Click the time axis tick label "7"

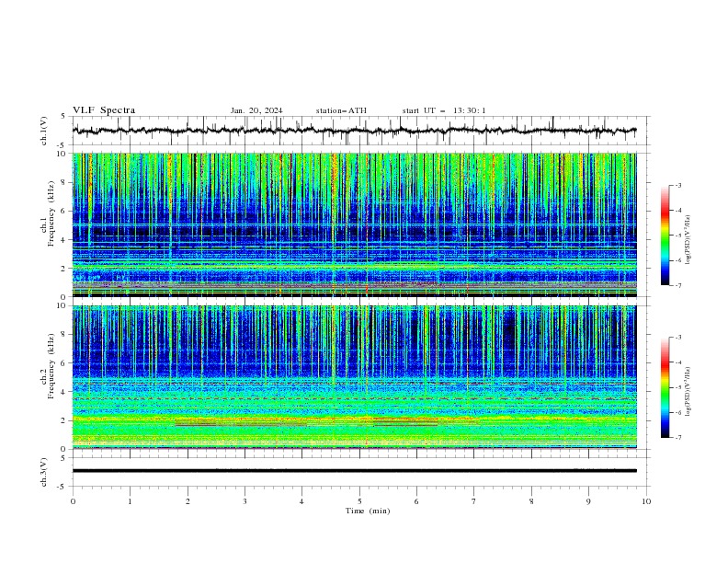coord(474,501)
